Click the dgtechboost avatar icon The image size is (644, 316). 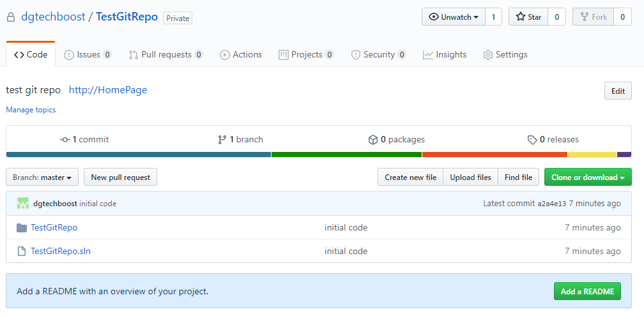23,204
